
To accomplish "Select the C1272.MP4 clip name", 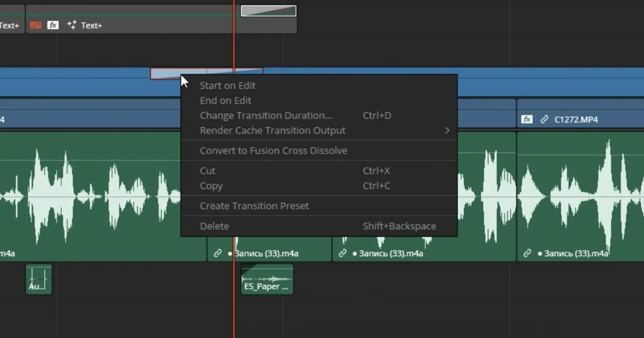I will [576, 120].
